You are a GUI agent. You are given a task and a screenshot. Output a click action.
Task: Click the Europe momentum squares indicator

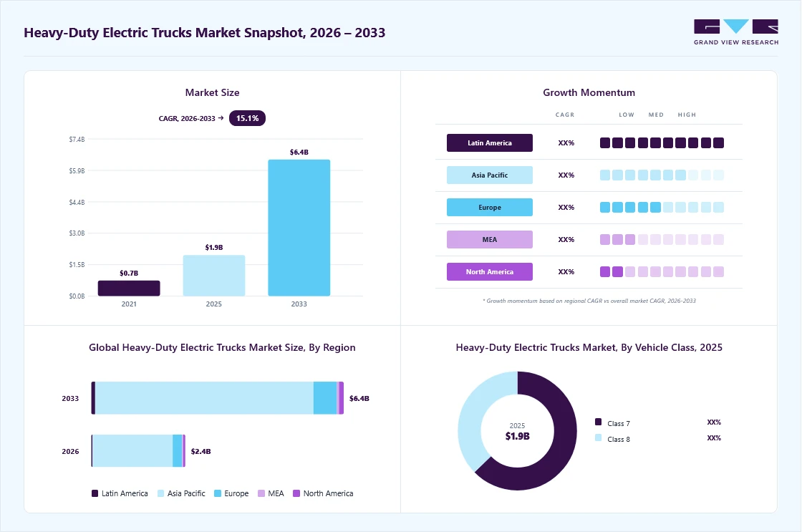(x=662, y=207)
